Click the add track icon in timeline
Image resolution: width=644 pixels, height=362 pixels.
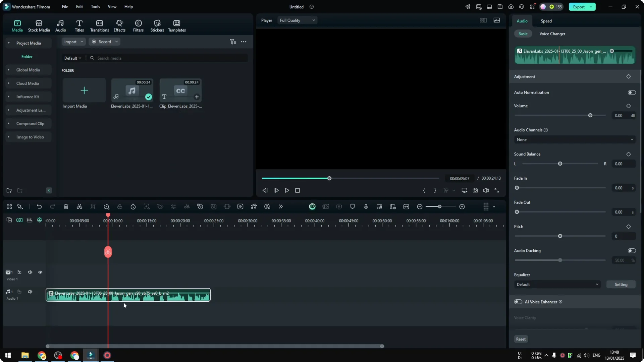(9, 220)
